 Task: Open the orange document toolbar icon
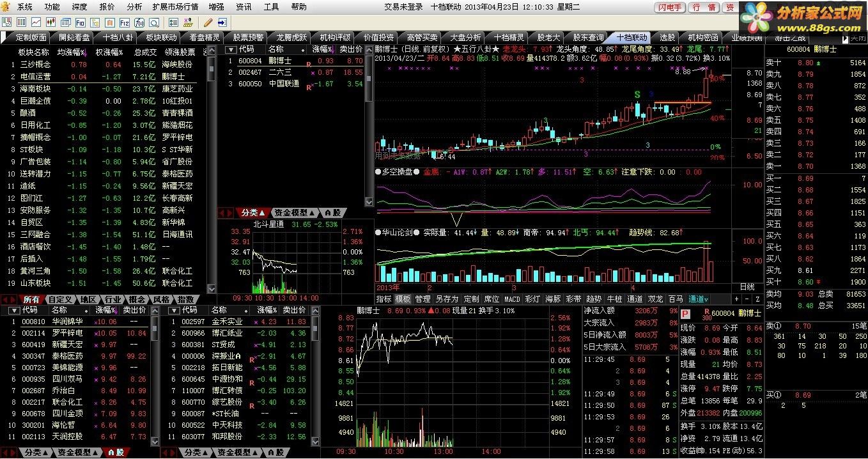tap(110, 22)
